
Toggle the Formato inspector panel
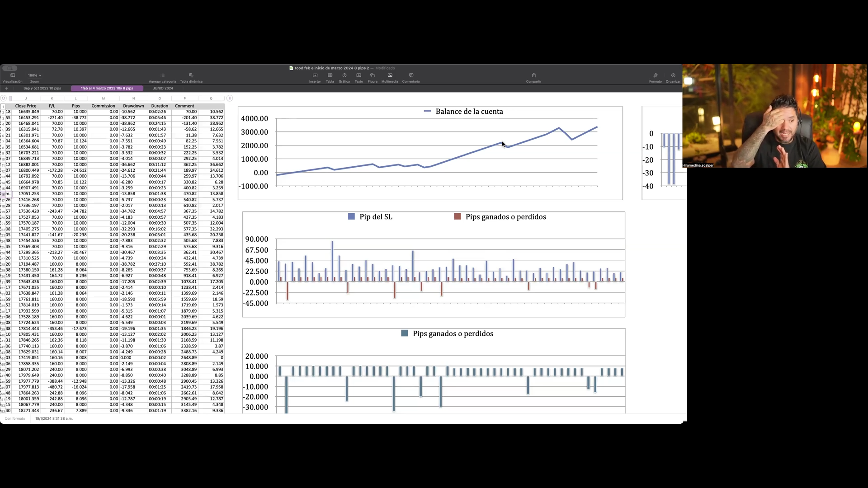(655, 75)
